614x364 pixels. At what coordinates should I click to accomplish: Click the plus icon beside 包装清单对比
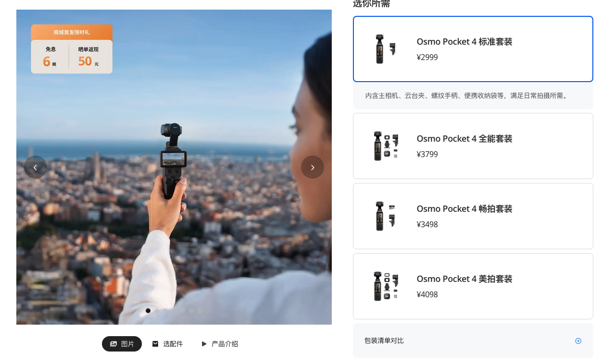point(578,340)
